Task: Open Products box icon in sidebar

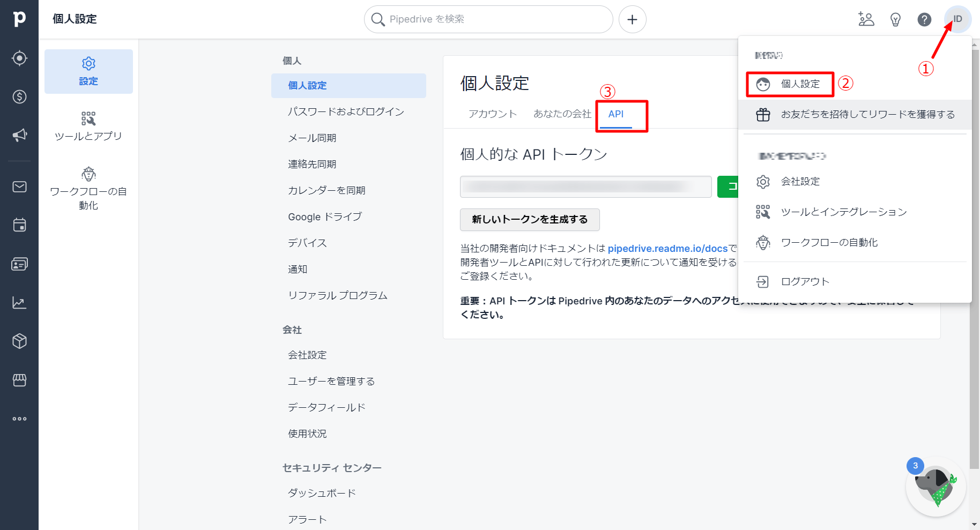Action: (19, 341)
